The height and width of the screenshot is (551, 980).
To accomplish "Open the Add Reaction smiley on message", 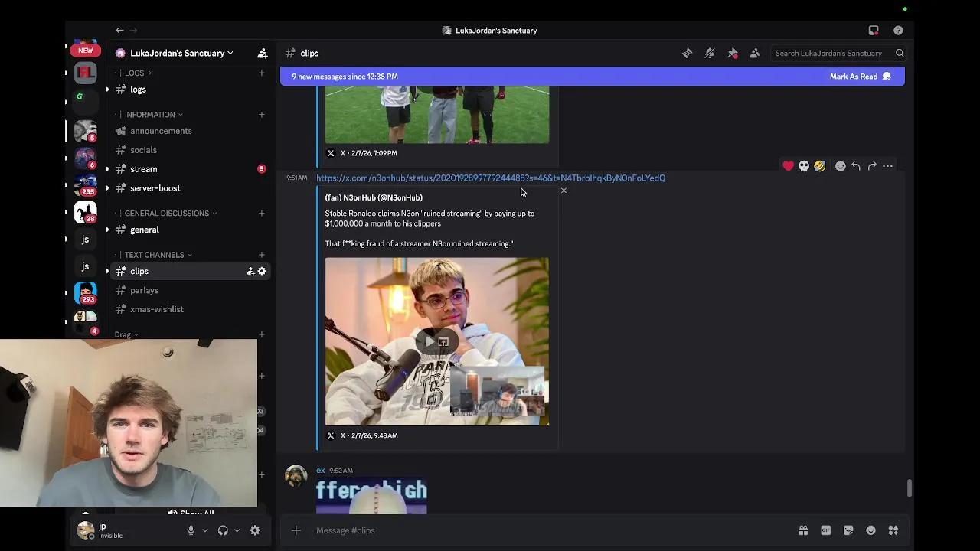I will point(841,166).
